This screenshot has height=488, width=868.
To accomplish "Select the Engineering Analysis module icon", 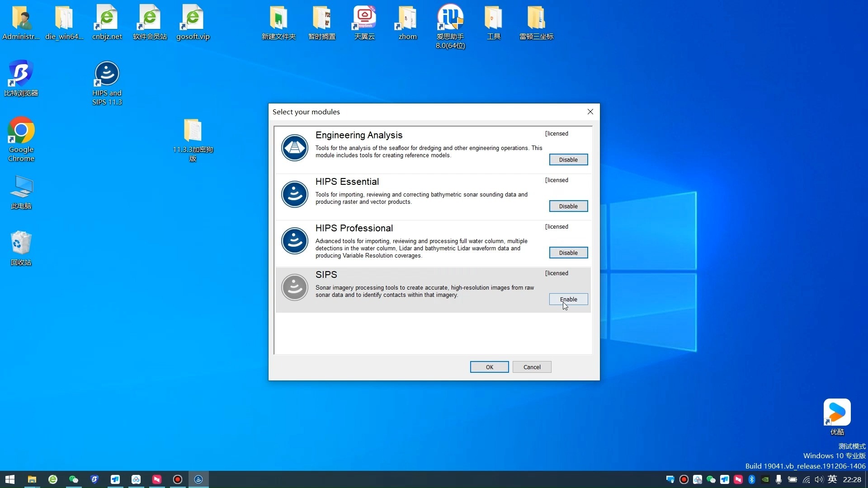I will click(295, 148).
